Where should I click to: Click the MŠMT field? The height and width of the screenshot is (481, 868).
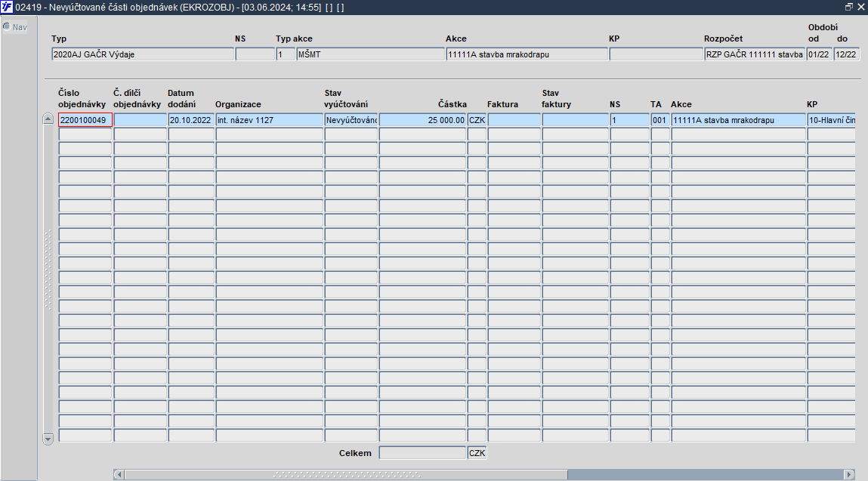[x=370, y=54]
